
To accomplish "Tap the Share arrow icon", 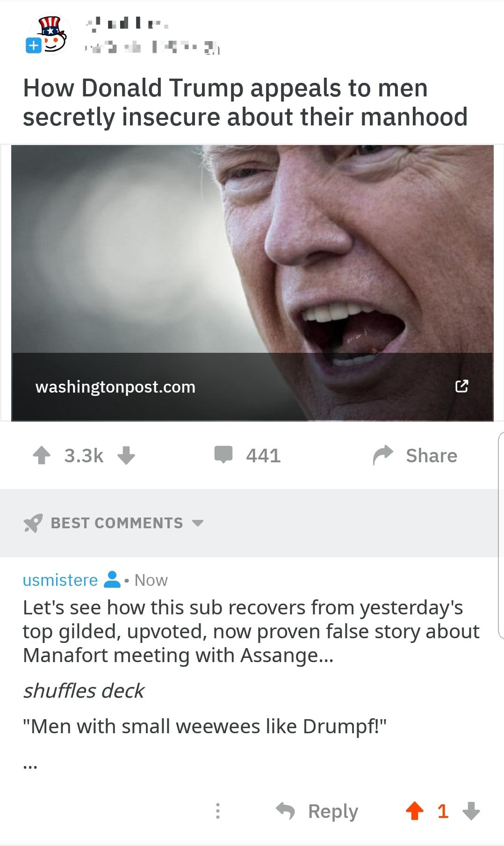I will tap(383, 456).
